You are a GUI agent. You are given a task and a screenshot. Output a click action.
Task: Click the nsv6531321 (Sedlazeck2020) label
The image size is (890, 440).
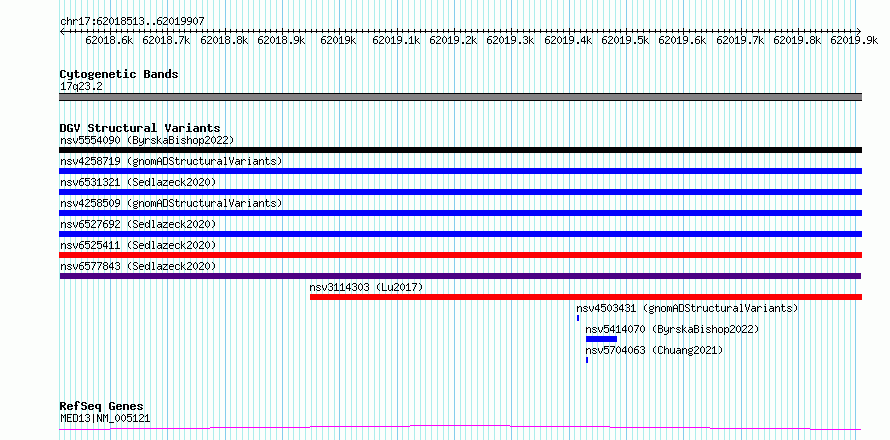(x=138, y=182)
